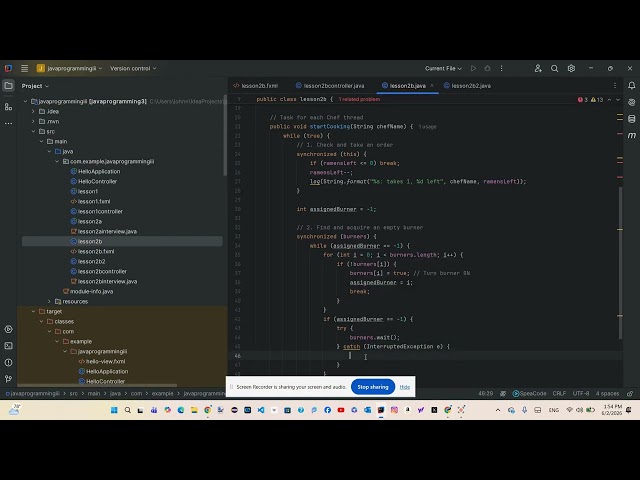Switch to lesson2b2.java tab
640x480 pixels.
467,86
